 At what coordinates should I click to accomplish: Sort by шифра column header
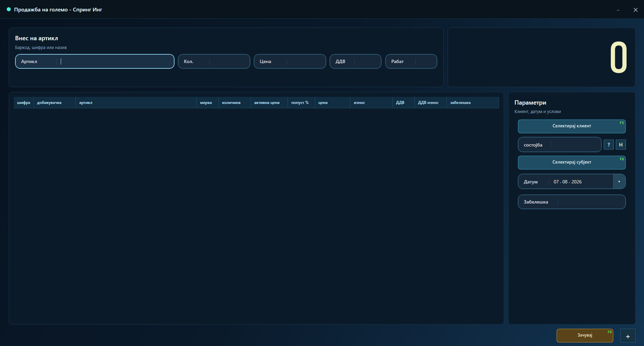[23, 103]
